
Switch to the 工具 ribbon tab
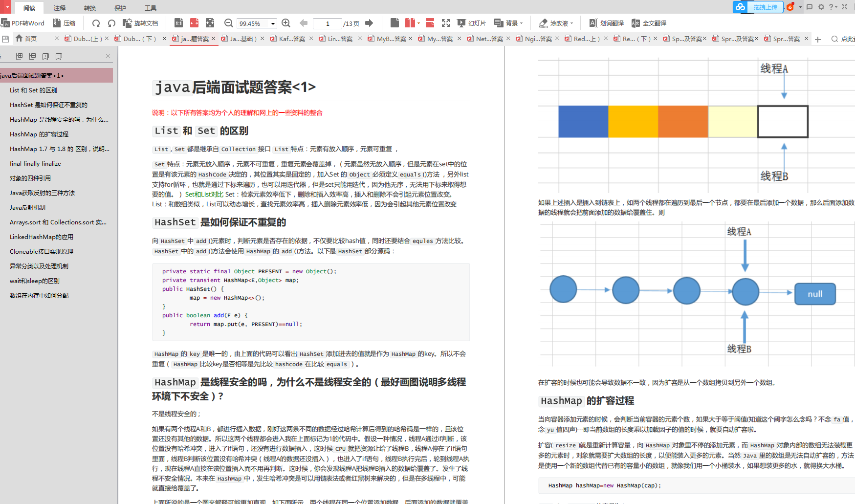point(151,8)
